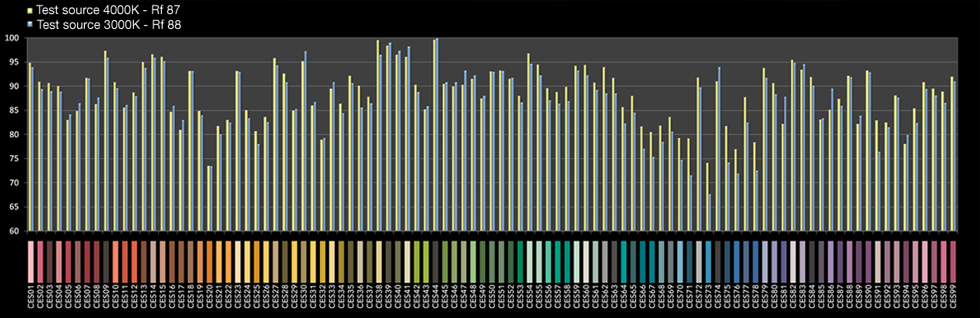Click the blue 3000K legend marker
Screen dimensions: 980x318
(x=30, y=25)
